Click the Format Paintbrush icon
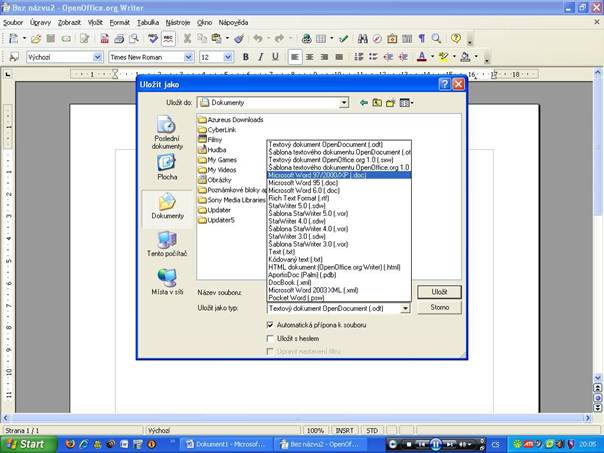 tap(239, 38)
